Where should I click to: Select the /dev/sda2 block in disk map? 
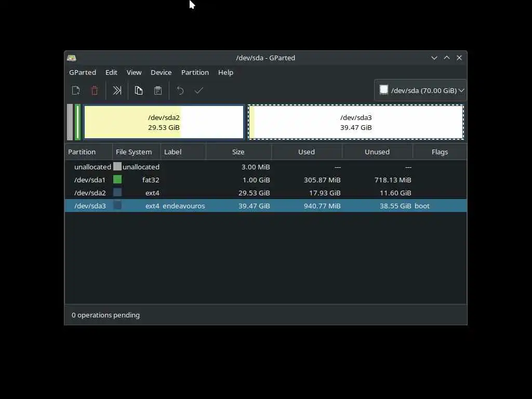(x=164, y=122)
